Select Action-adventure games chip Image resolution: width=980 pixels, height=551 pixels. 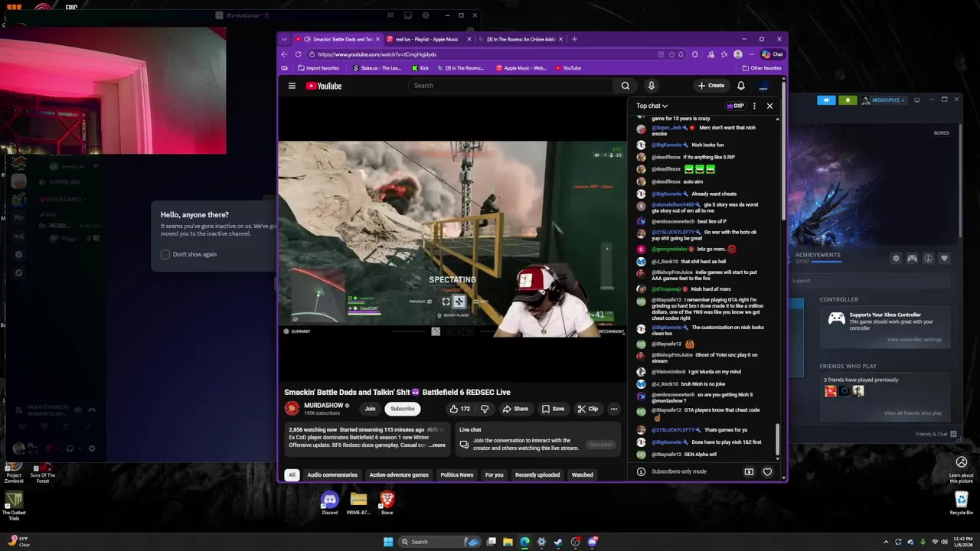coord(399,474)
